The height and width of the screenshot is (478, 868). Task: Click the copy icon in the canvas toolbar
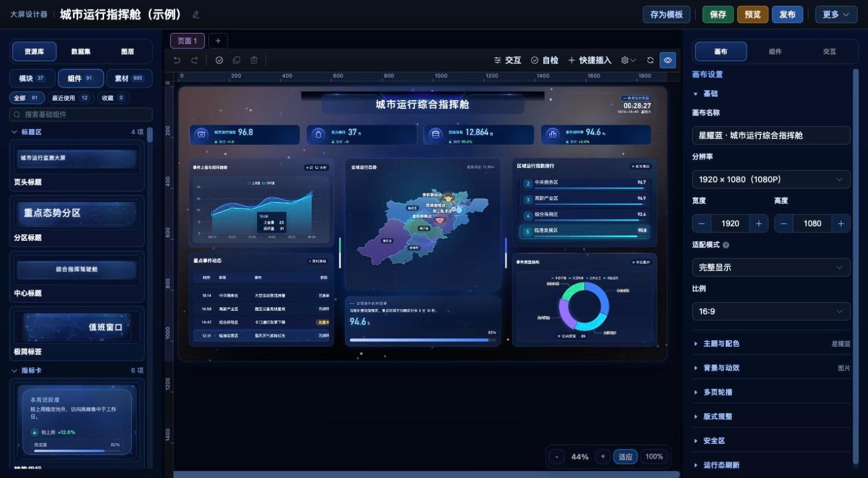click(x=237, y=60)
